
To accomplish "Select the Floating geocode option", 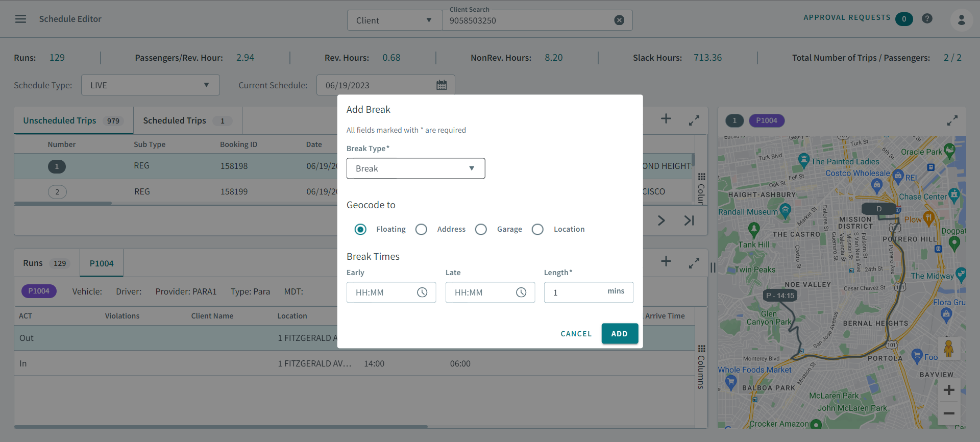I will (x=360, y=230).
